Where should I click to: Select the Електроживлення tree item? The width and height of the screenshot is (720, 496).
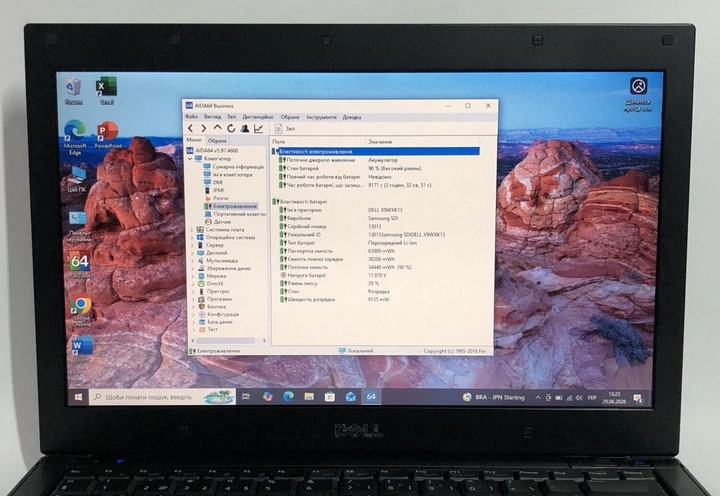(231, 206)
